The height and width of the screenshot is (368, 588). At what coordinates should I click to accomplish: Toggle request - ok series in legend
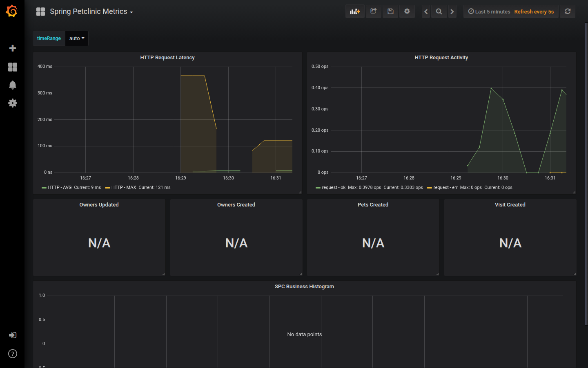334,188
